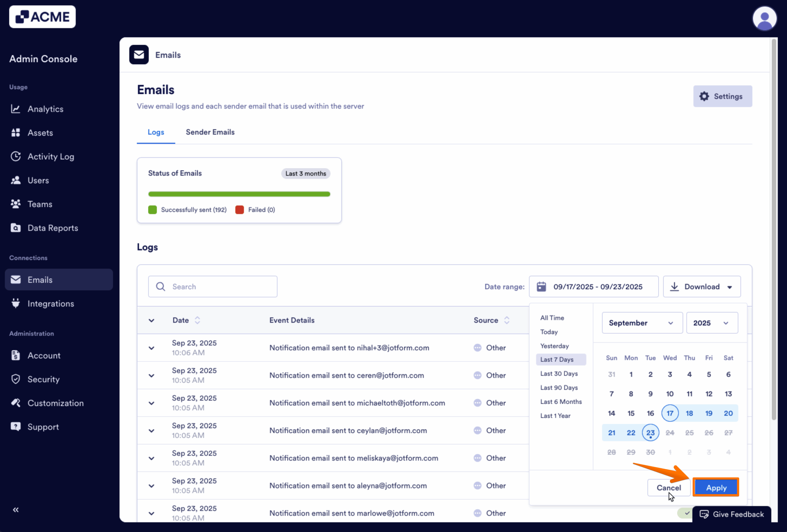Select the Yesterday date preset
Screen dimensions: 787x532
tap(554, 346)
